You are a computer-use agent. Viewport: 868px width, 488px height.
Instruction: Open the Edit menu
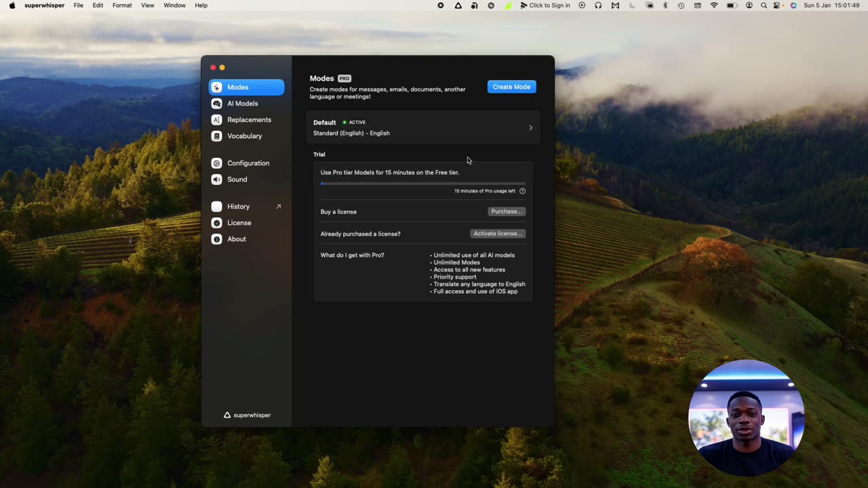pos(98,5)
